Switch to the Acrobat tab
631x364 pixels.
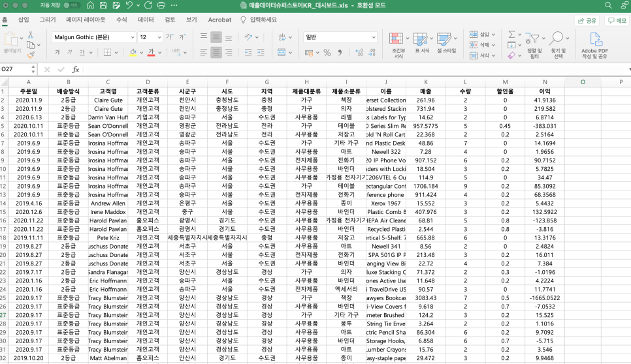tap(219, 20)
